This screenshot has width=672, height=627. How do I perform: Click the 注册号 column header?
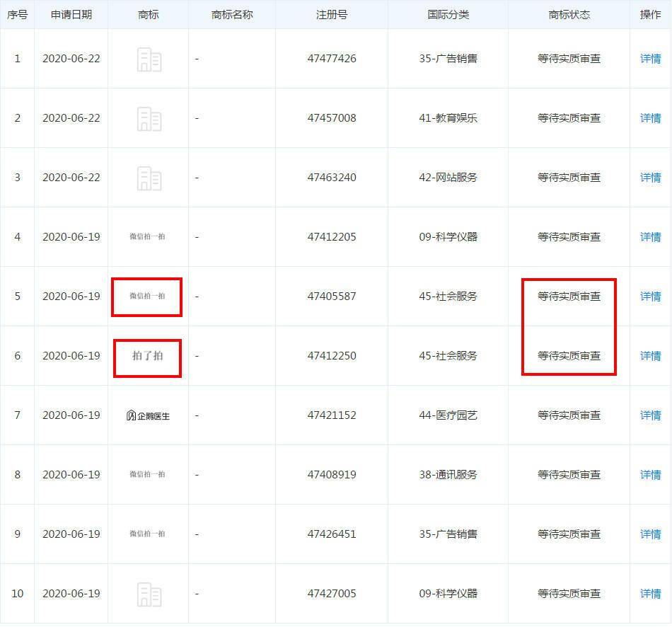pos(333,14)
